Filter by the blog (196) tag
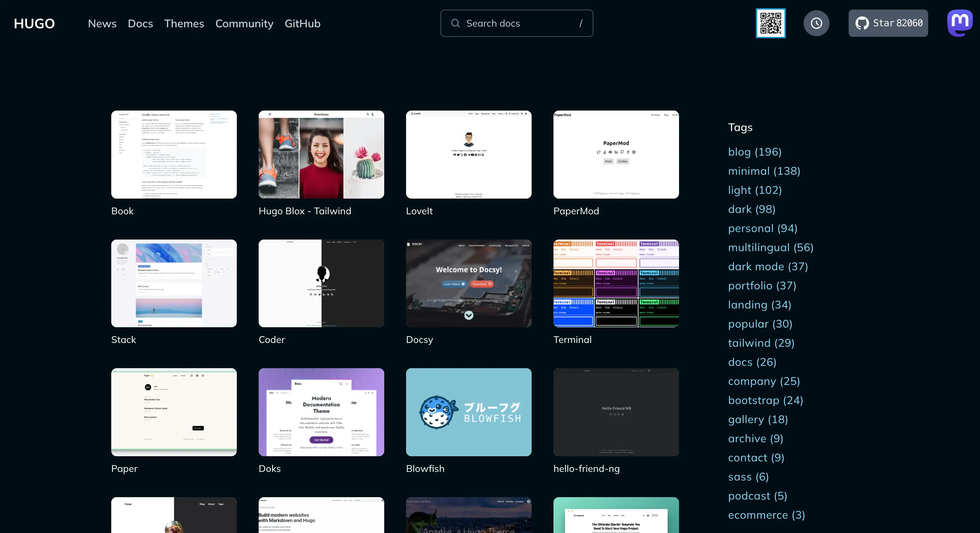980x533 pixels. 754,152
